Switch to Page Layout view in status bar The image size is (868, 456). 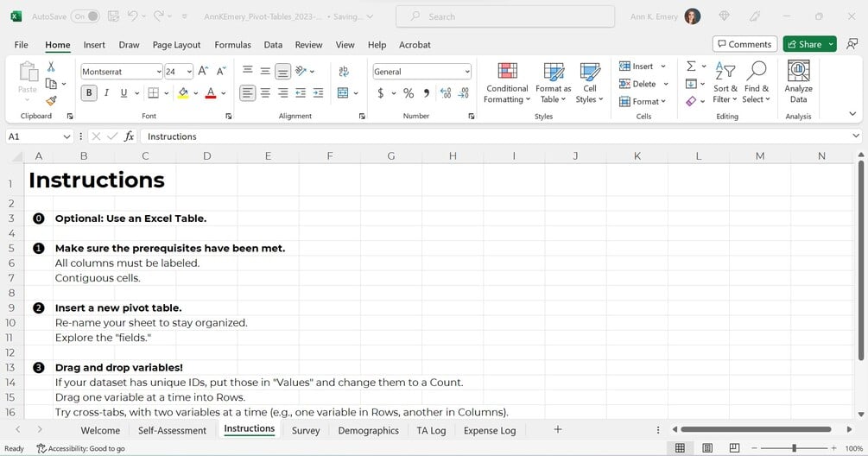pos(706,447)
